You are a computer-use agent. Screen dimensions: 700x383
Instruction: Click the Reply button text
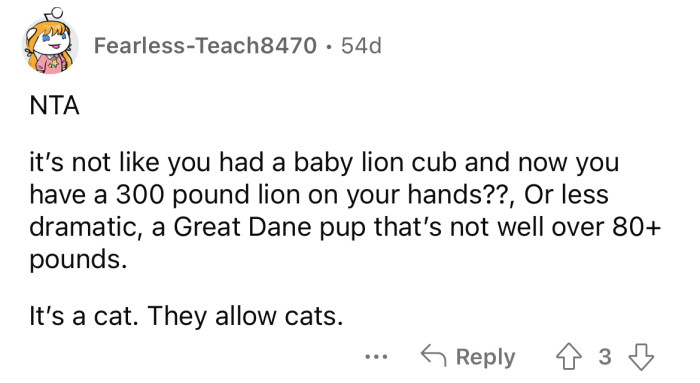(485, 357)
